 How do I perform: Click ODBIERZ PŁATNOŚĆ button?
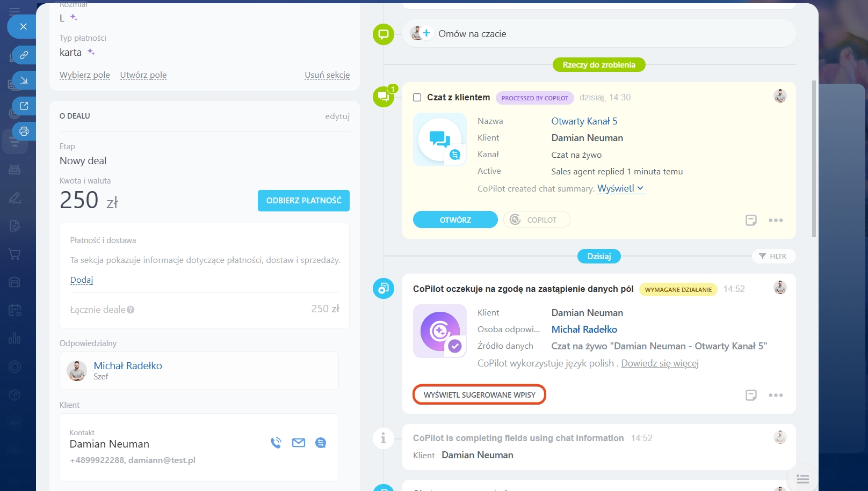[303, 201]
